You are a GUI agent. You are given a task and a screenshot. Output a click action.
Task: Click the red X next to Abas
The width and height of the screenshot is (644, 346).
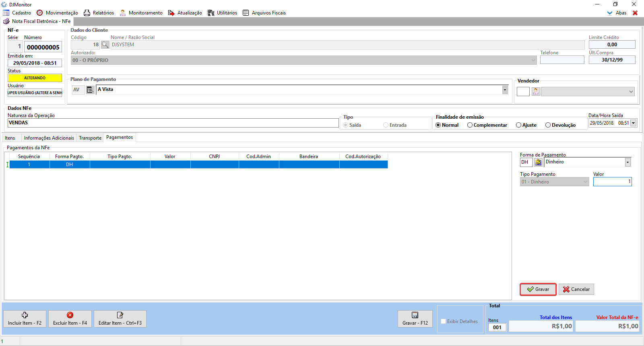pos(635,13)
